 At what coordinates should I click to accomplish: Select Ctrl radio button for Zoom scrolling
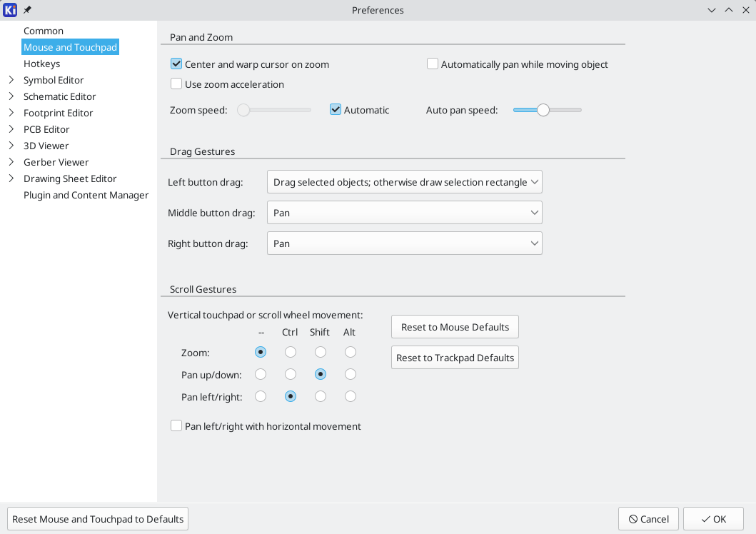(x=290, y=351)
